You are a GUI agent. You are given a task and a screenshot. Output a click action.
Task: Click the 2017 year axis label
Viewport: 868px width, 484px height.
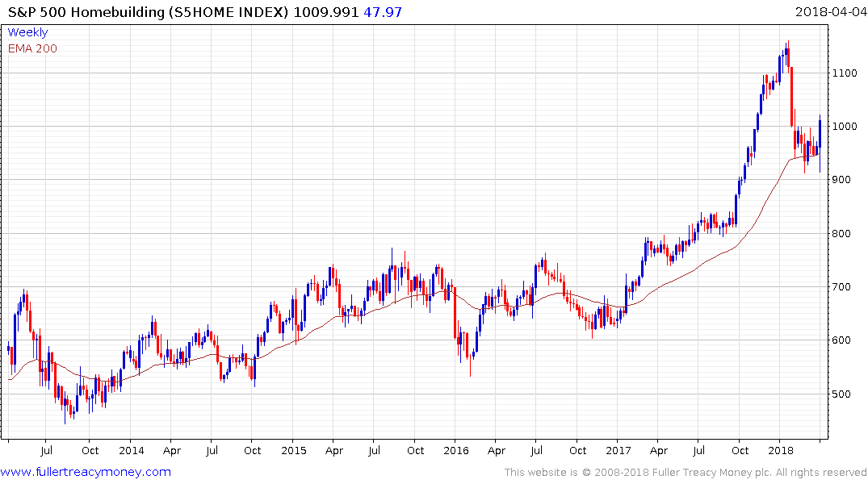[619, 450]
